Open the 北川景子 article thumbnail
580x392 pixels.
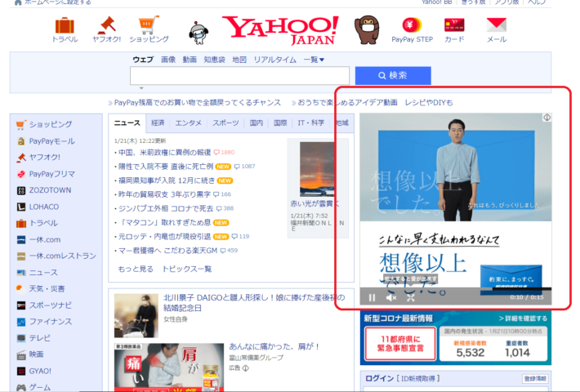(x=136, y=316)
